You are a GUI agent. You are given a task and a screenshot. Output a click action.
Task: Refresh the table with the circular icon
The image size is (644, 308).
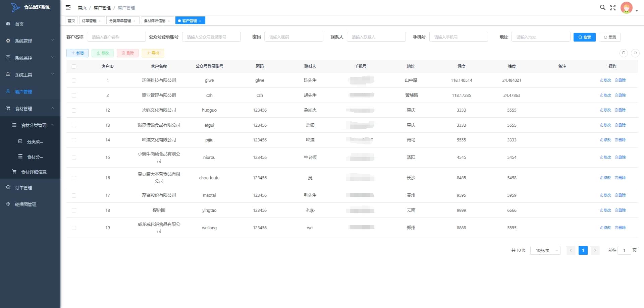coord(635,53)
